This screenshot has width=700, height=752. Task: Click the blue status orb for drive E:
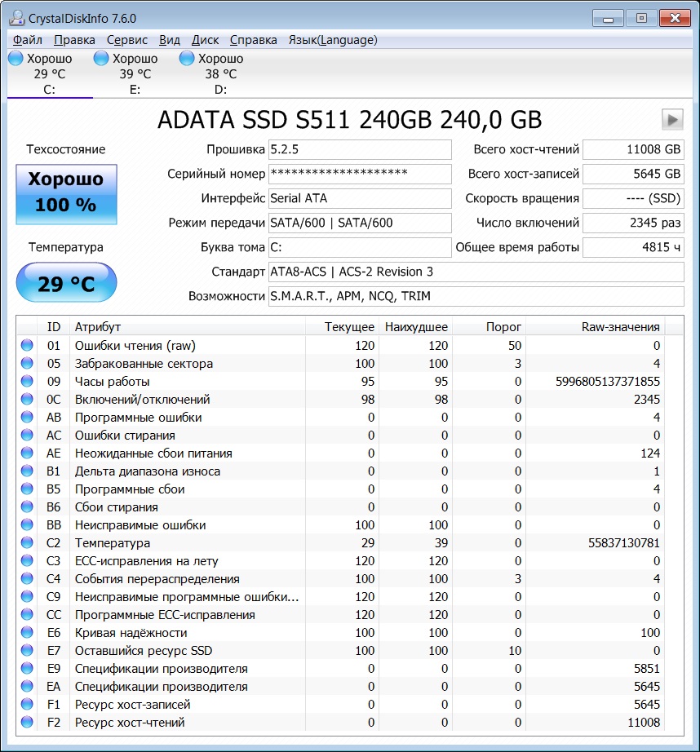click(101, 58)
